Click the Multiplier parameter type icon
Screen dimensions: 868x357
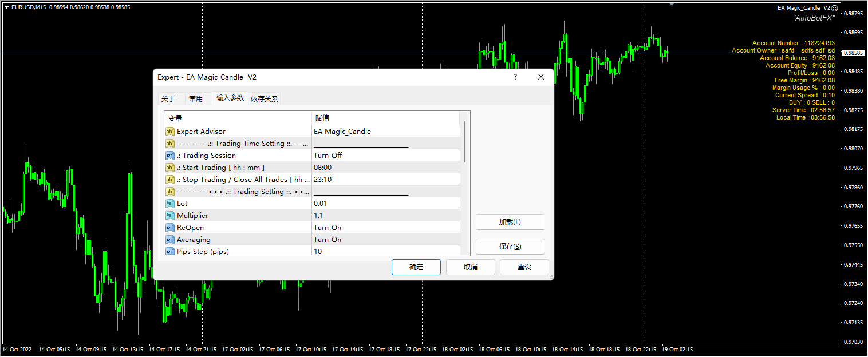(x=169, y=216)
